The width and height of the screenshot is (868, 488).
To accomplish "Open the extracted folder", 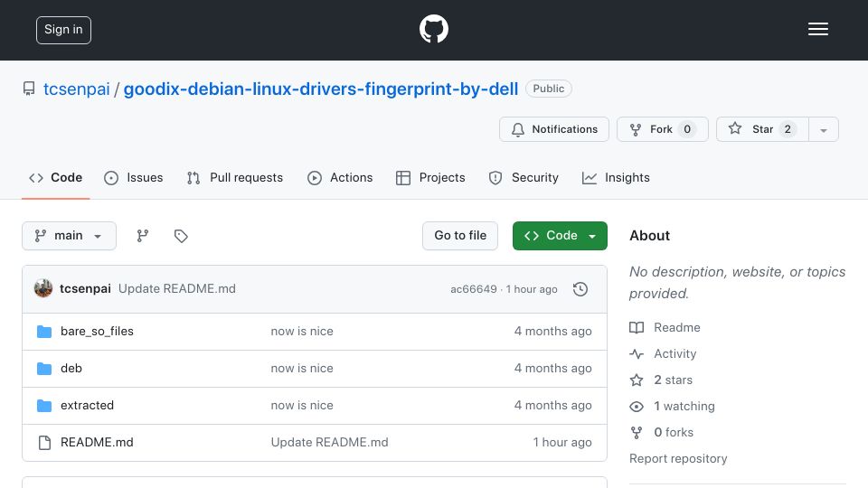I will click(x=88, y=406).
